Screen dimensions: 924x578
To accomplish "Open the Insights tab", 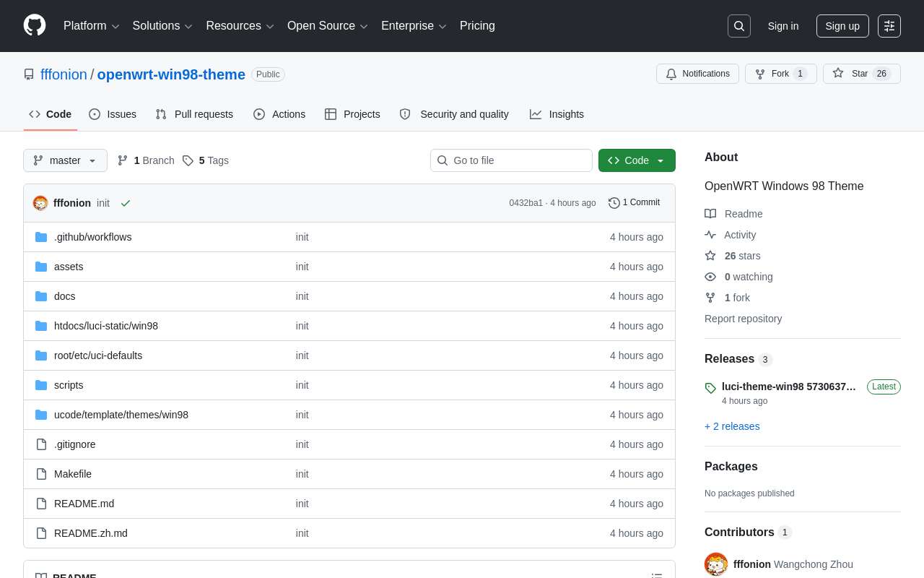I will [x=557, y=114].
